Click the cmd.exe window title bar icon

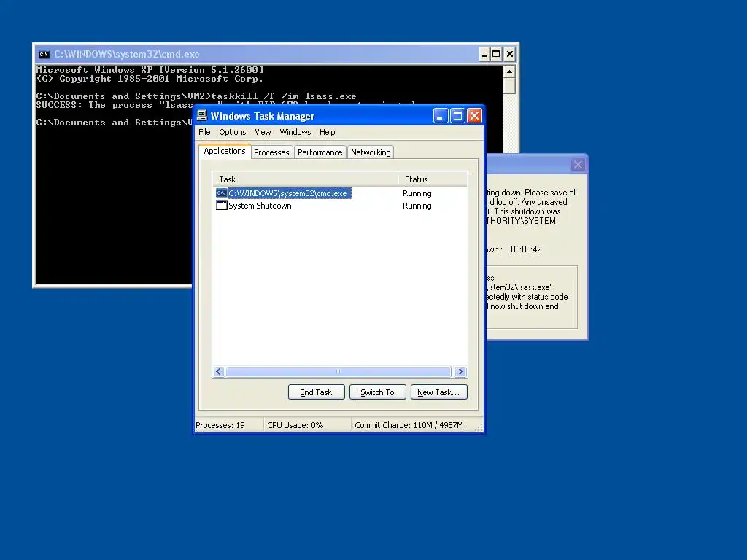(44, 54)
